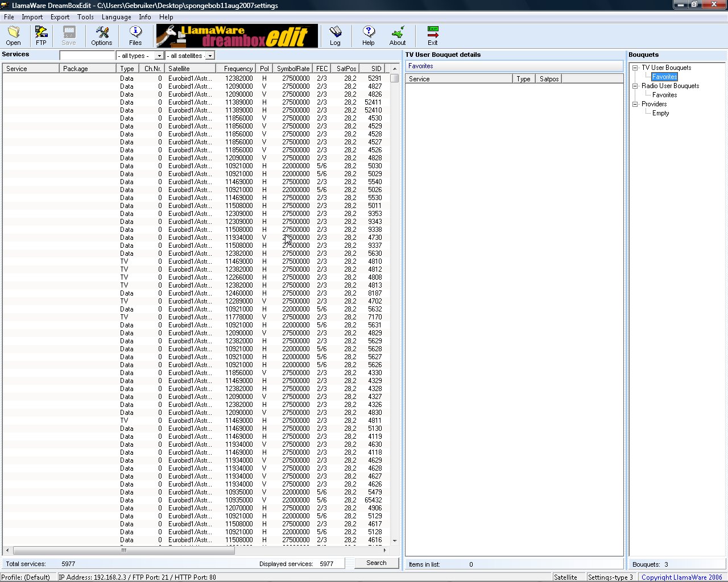Click the services search text field
The width and height of the screenshot is (728, 582).
[88, 56]
